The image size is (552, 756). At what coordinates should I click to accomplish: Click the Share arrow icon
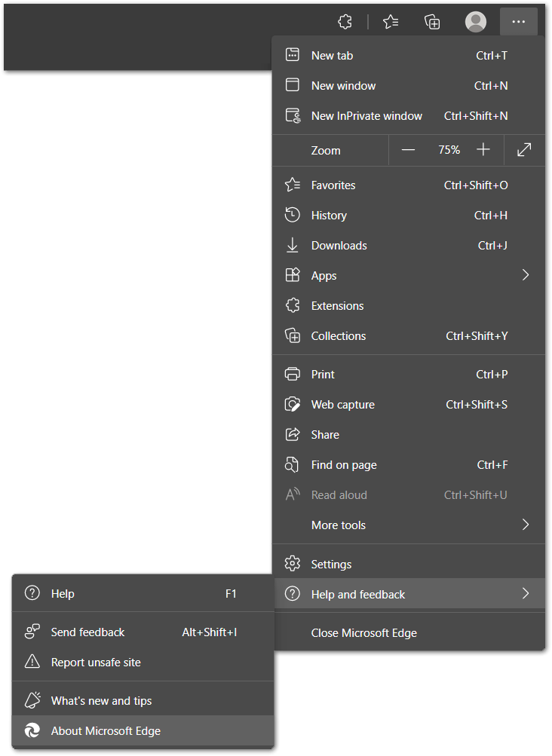[293, 434]
